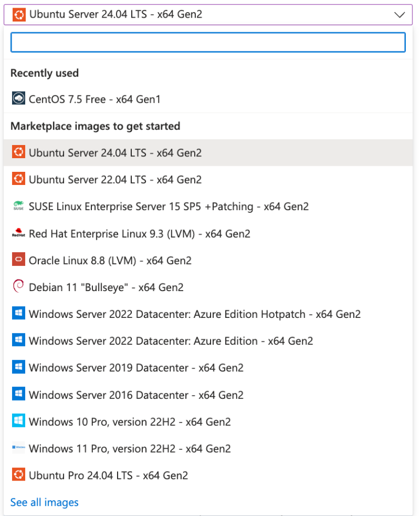Click the Oracle Linux red icon

coord(19,260)
